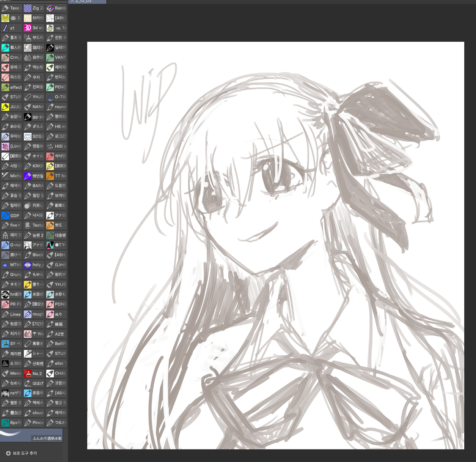Pick the holy_w brush with MOOD icon
476x462 pixels.
[x=33, y=265]
